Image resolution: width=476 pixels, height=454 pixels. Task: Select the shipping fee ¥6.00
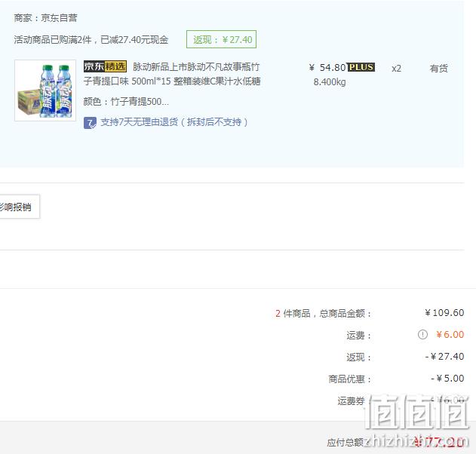(x=450, y=334)
